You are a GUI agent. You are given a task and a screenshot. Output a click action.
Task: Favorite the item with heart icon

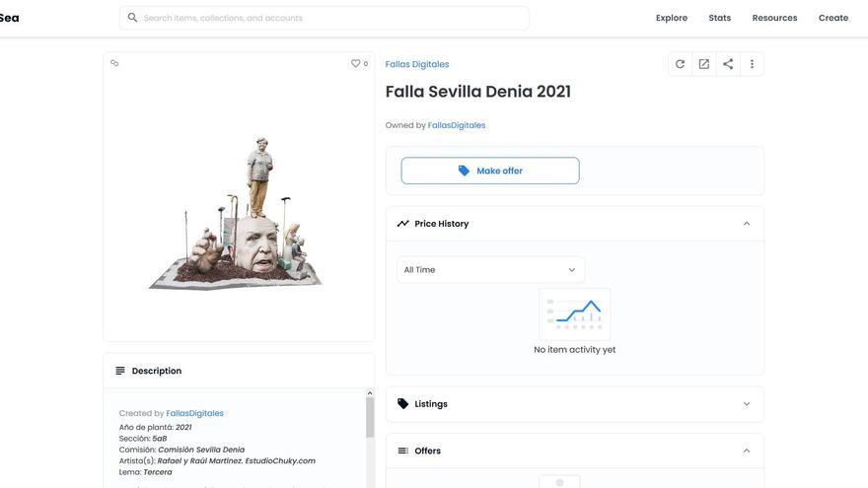356,63
